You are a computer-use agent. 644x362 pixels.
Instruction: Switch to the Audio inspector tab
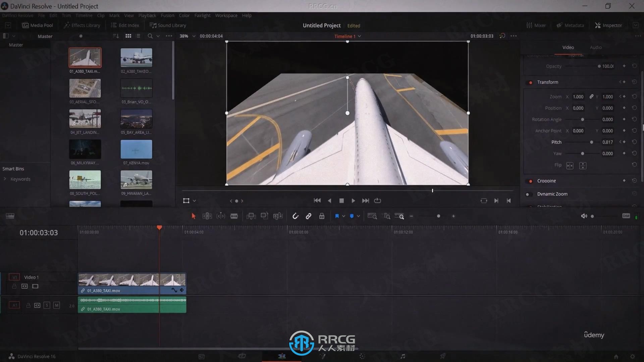[596, 47]
